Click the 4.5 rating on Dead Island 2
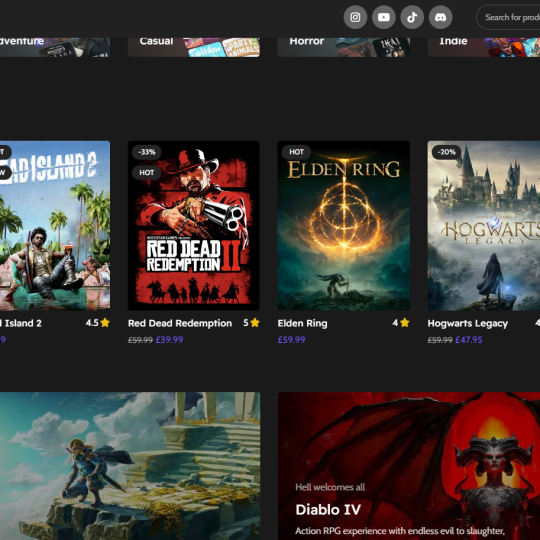Screen dimensions: 540x540 92,323
